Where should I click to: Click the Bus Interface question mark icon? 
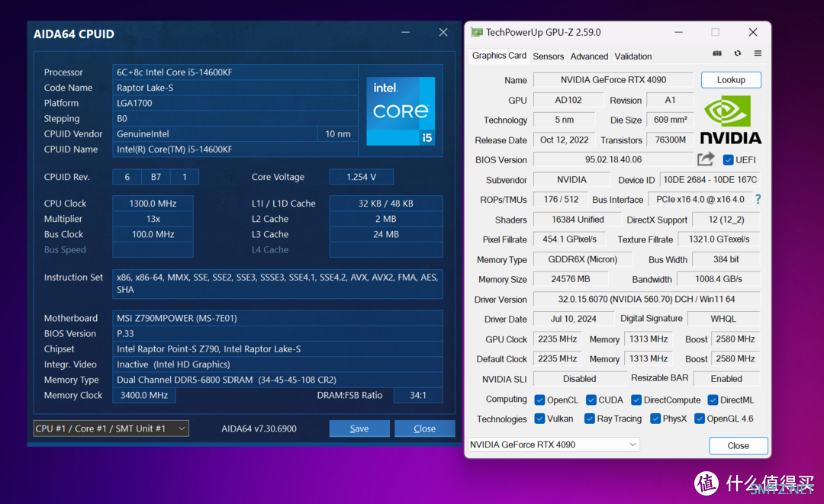[x=758, y=200]
